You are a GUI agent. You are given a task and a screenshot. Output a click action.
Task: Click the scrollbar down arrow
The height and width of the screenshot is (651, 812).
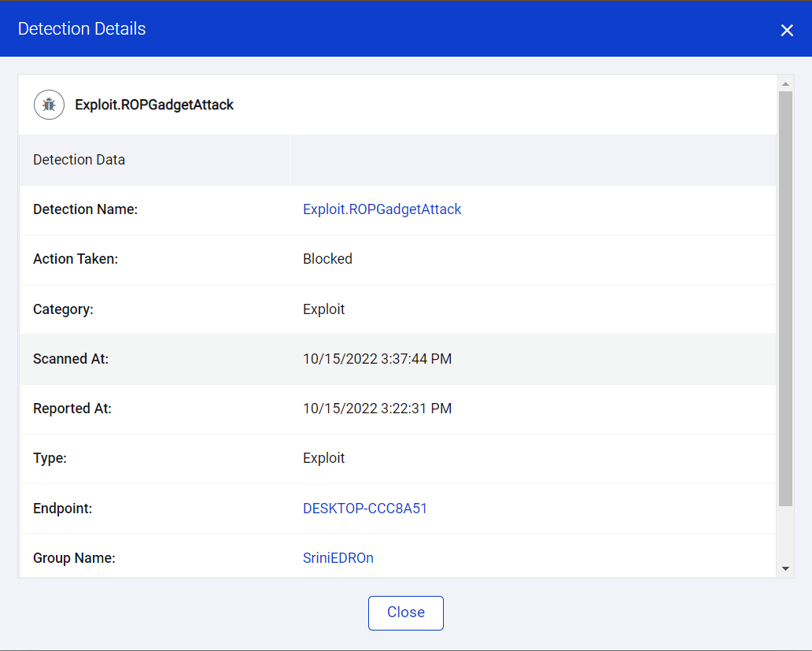point(785,568)
